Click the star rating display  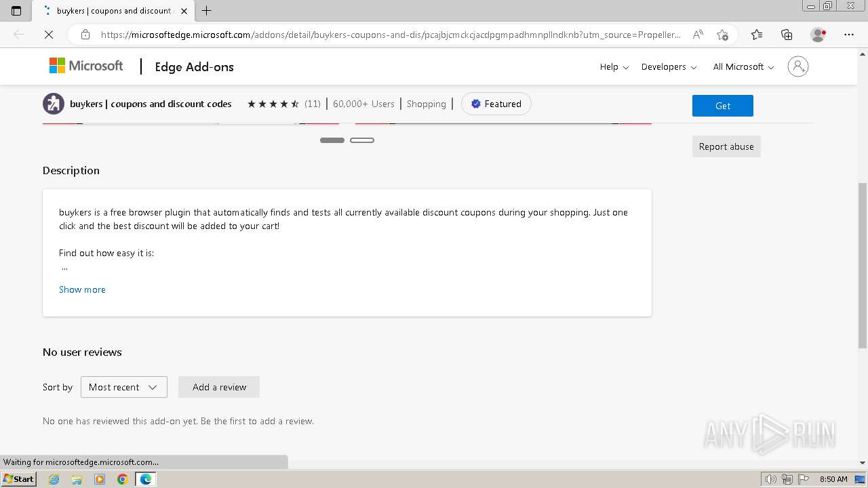(273, 104)
